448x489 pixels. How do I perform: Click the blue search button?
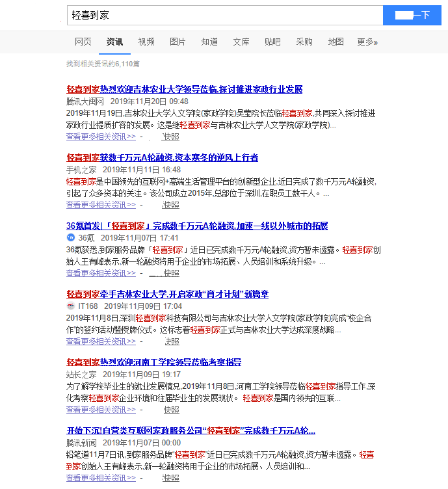pyautogui.click(x=414, y=15)
